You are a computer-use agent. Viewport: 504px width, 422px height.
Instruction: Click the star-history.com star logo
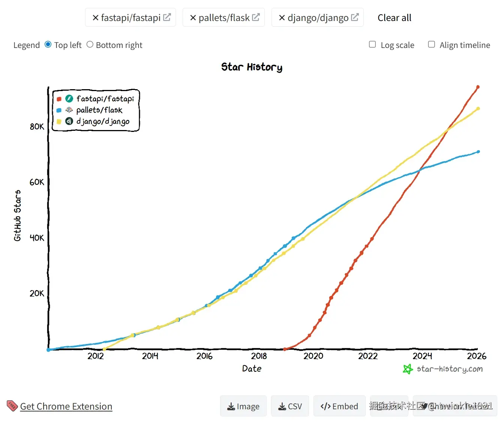tap(407, 369)
